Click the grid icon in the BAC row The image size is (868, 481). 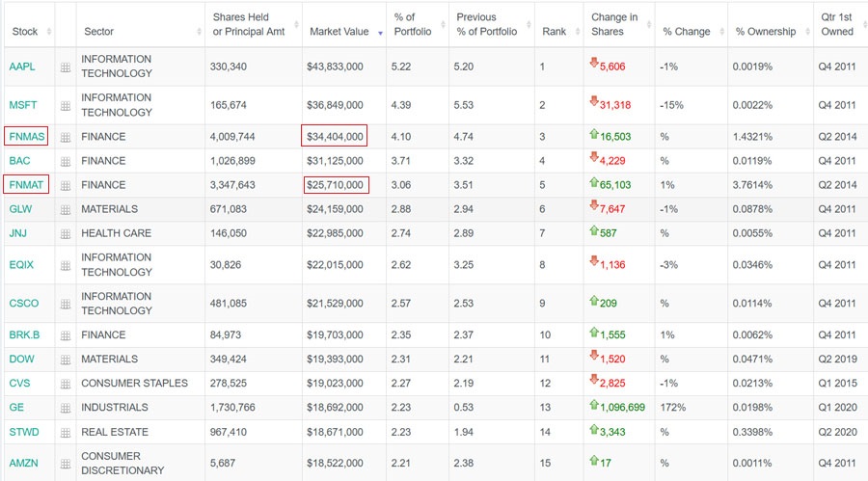tap(66, 161)
